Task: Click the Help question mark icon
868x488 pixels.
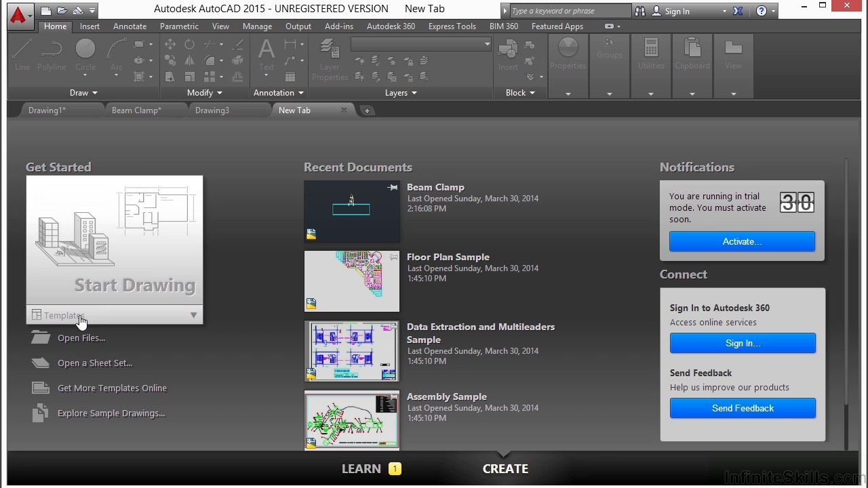Action: pos(762,11)
